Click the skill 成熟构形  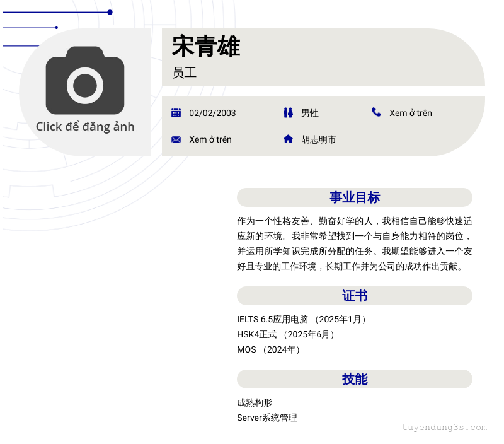click(255, 403)
